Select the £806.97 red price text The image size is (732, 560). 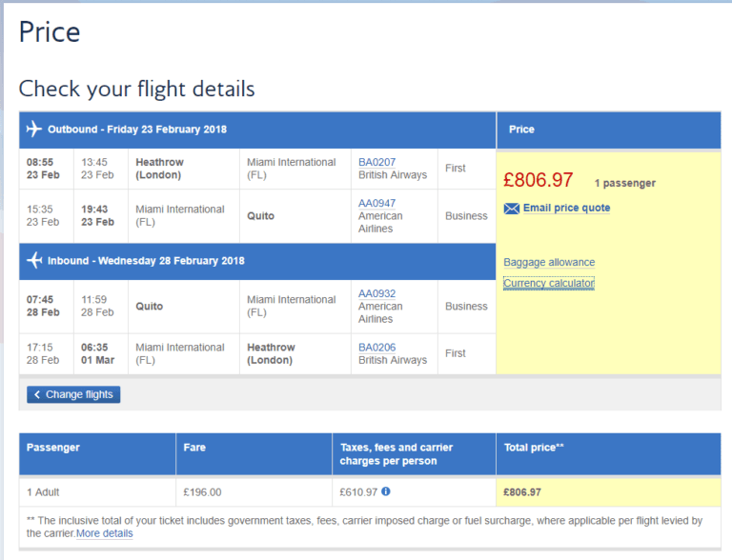(538, 180)
